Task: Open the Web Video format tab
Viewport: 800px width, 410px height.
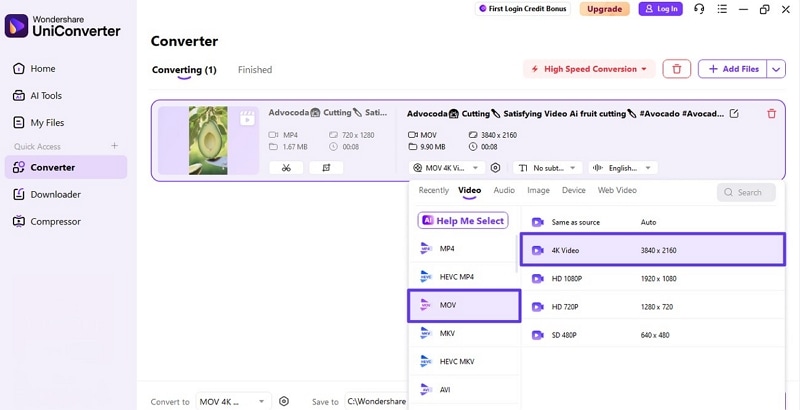Action: click(x=617, y=190)
